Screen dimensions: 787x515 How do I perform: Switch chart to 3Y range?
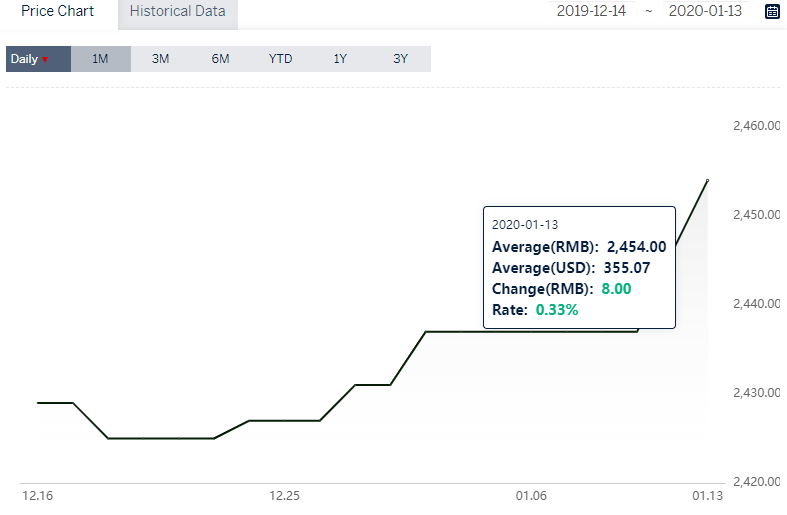pos(401,59)
